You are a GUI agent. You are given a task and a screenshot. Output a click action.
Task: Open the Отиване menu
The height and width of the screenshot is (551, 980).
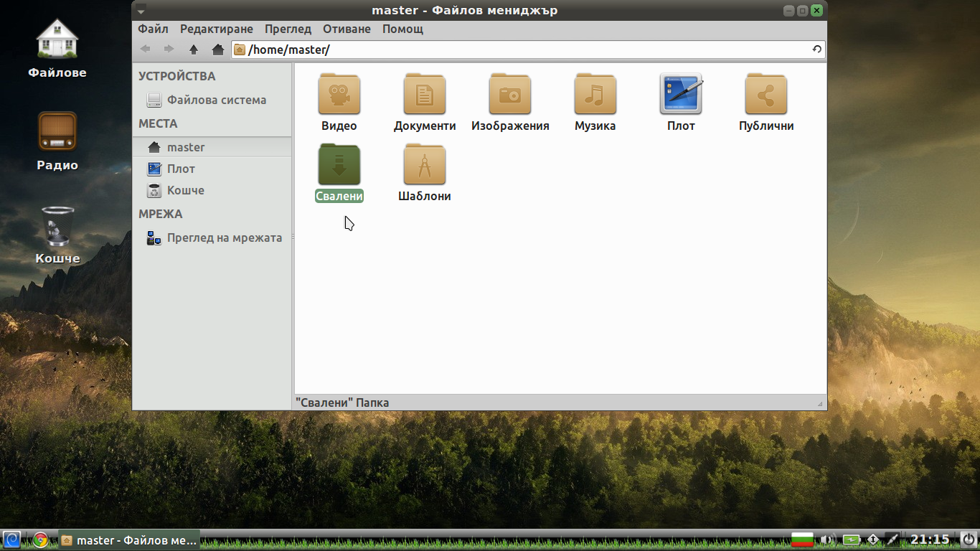(347, 29)
